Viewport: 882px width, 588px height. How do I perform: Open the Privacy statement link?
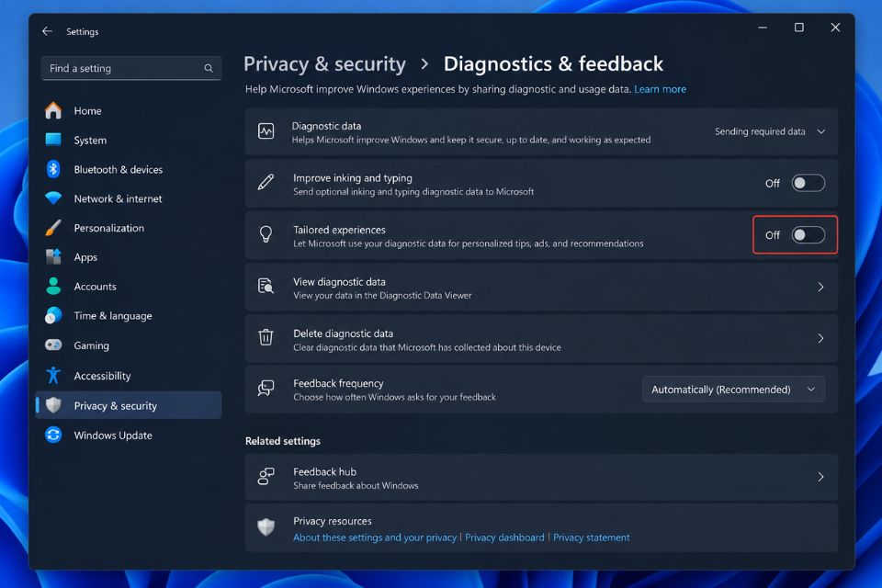click(591, 537)
